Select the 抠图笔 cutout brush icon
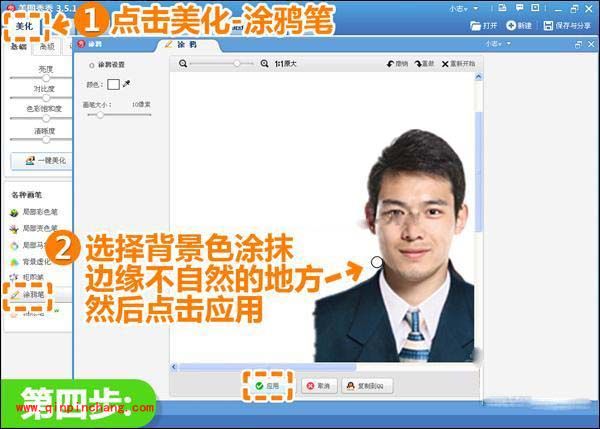 [14, 277]
